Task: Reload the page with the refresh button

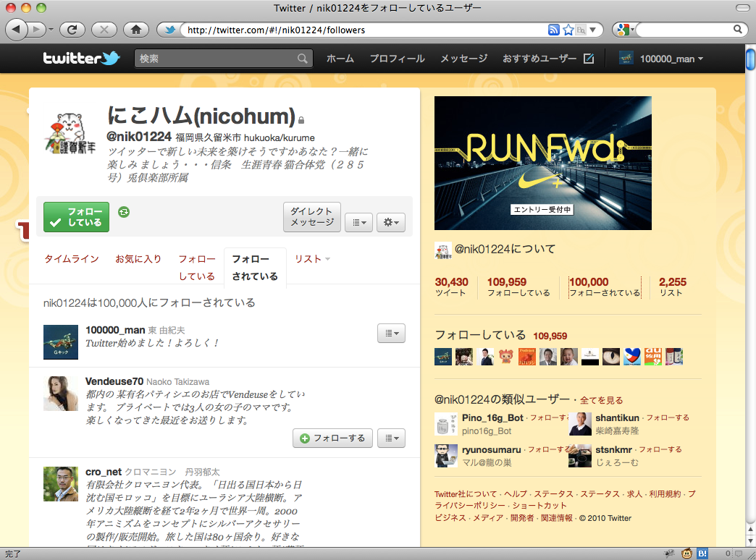Action: pyautogui.click(x=72, y=30)
